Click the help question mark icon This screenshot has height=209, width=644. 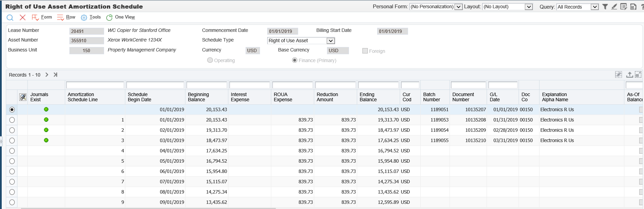pyautogui.click(x=642, y=7)
